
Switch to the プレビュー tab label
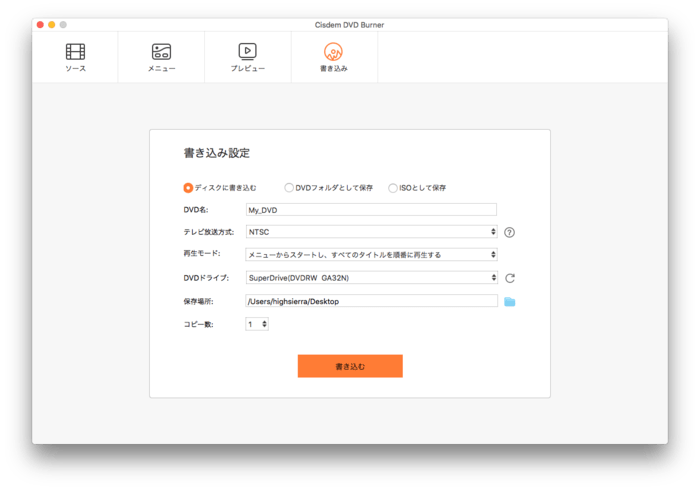[x=247, y=69]
